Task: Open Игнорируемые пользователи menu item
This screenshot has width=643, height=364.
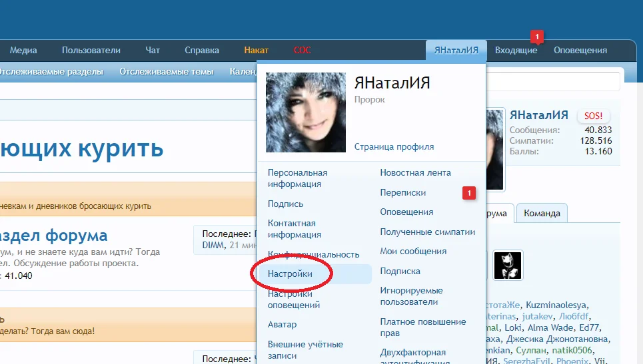Action: tap(411, 296)
